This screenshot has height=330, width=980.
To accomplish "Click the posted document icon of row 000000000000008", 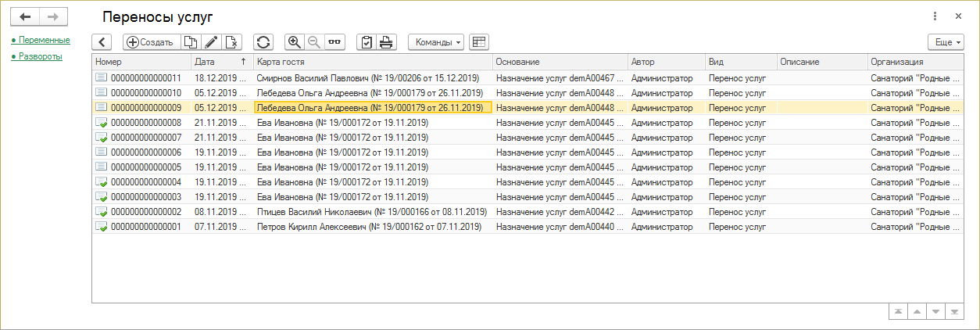I will 101,123.
